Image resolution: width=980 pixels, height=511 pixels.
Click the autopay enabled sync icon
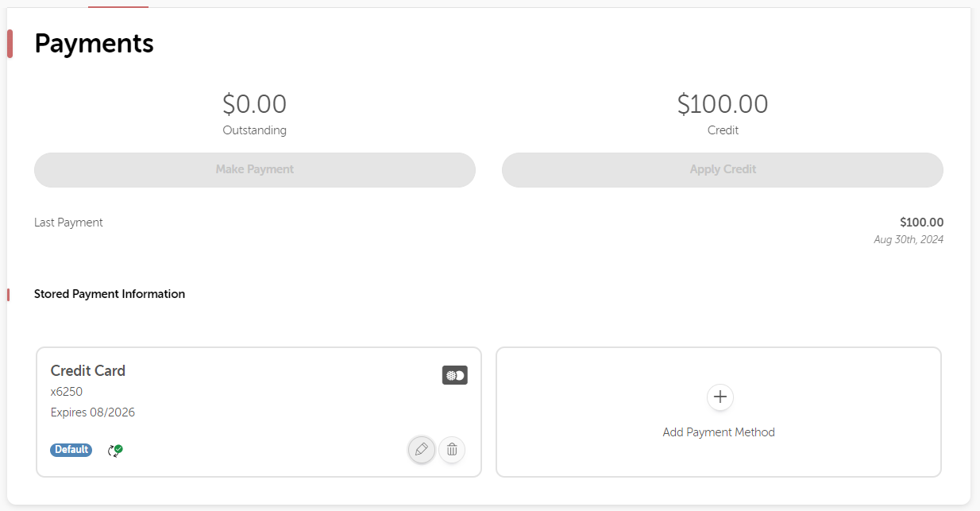click(115, 451)
